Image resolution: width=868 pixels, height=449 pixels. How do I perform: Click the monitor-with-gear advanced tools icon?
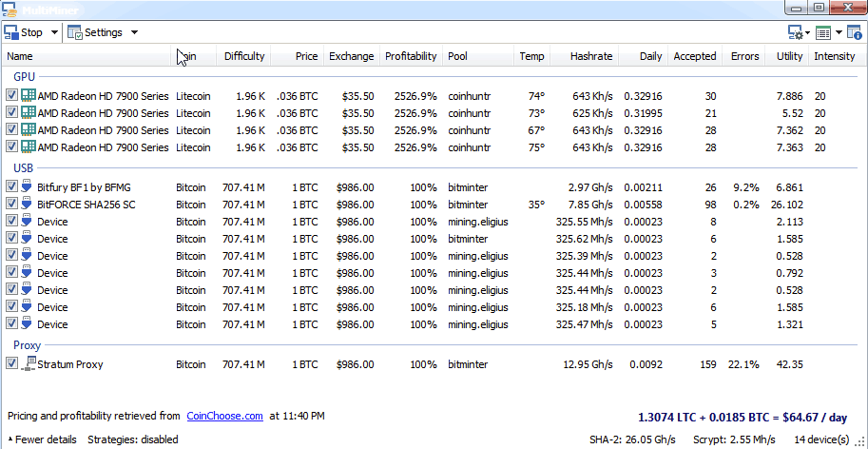click(796, 33)
